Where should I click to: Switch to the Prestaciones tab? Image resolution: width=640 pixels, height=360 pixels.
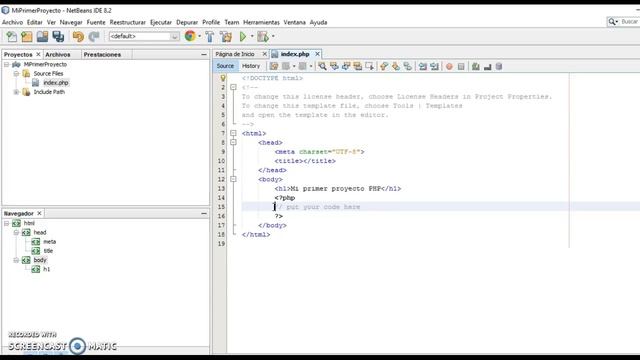coord(102,54)
